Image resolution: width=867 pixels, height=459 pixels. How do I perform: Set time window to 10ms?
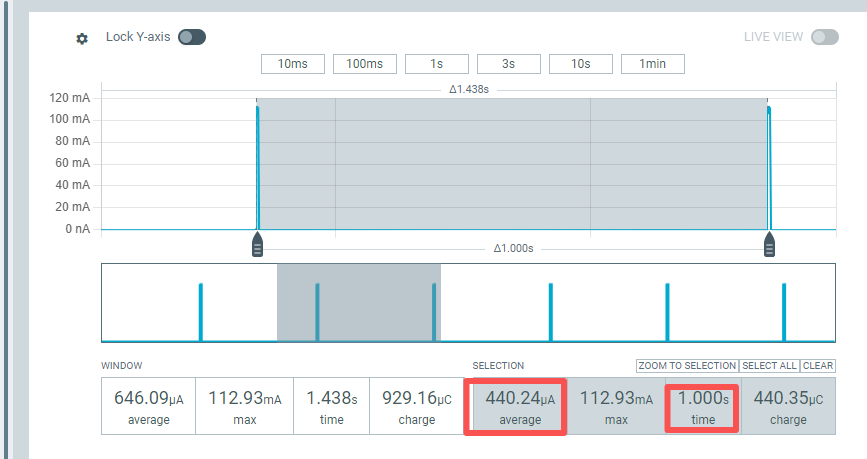tap(292, 64)
